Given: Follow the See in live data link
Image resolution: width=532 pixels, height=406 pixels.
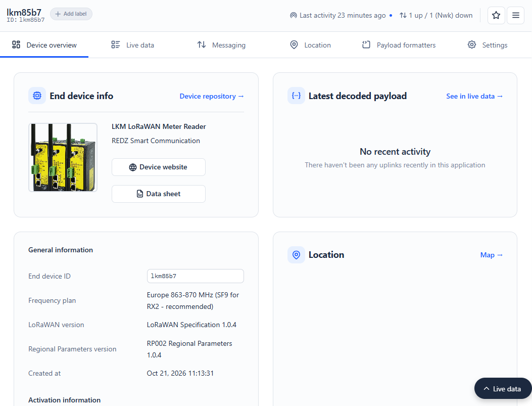Looking at the screenshot, I should (474, 96).
